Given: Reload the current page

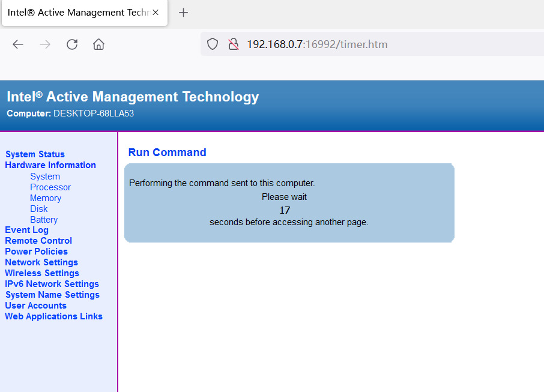Looking at the screenshot, I should [72, 44].
